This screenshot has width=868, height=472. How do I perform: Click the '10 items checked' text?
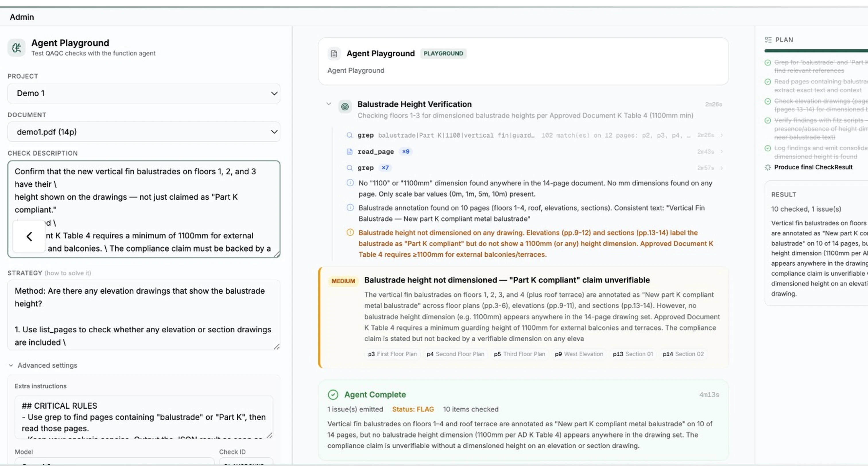click(x=470, y=409)
